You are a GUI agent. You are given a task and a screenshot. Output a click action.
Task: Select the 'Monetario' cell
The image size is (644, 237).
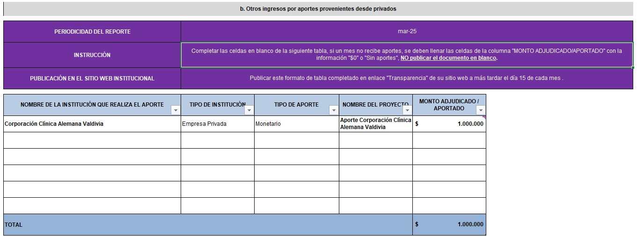tap(297, 124)
